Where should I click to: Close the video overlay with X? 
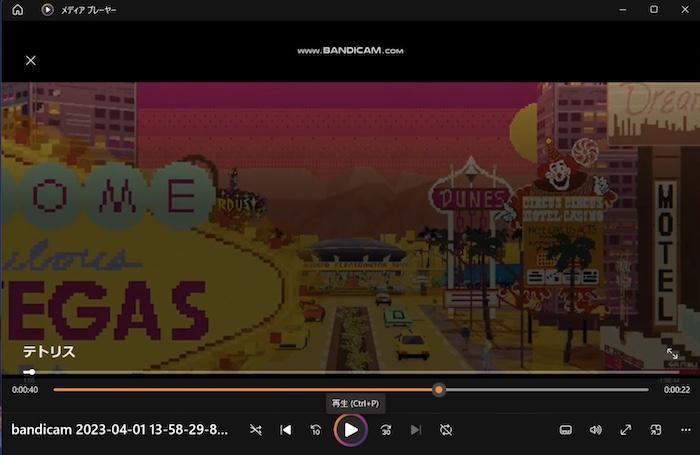coord(30,60)
